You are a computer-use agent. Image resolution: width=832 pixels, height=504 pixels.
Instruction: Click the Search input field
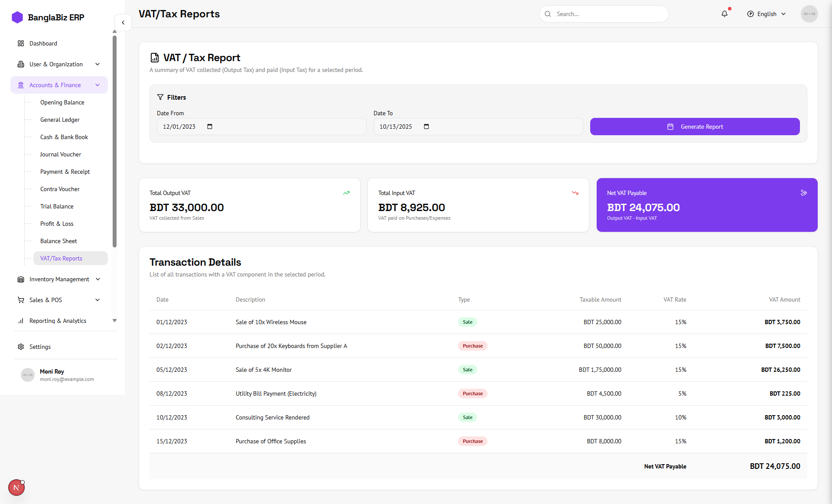click(x=609, y=14)
